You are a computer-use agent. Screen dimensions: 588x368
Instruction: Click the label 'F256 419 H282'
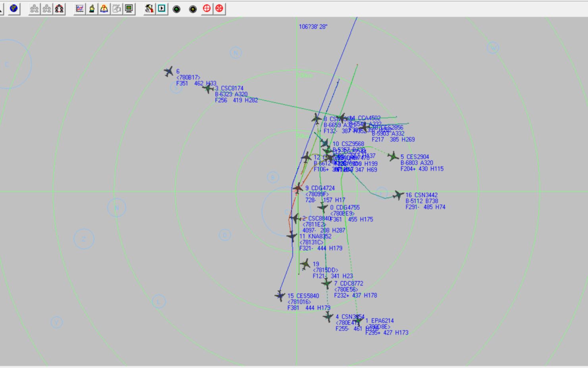click(x=236, y=100)
